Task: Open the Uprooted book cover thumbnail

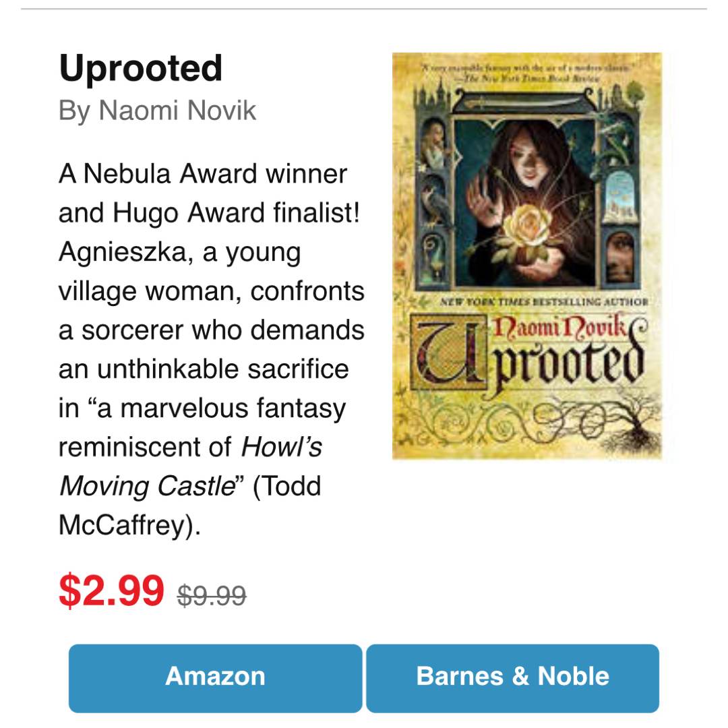Action: [526, 256]
